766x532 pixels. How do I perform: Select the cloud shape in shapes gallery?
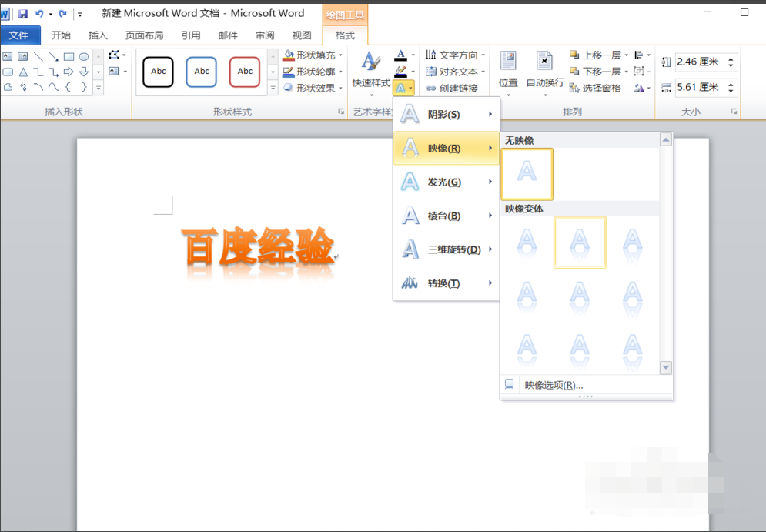pyautogui.click(x=8, y=87)
